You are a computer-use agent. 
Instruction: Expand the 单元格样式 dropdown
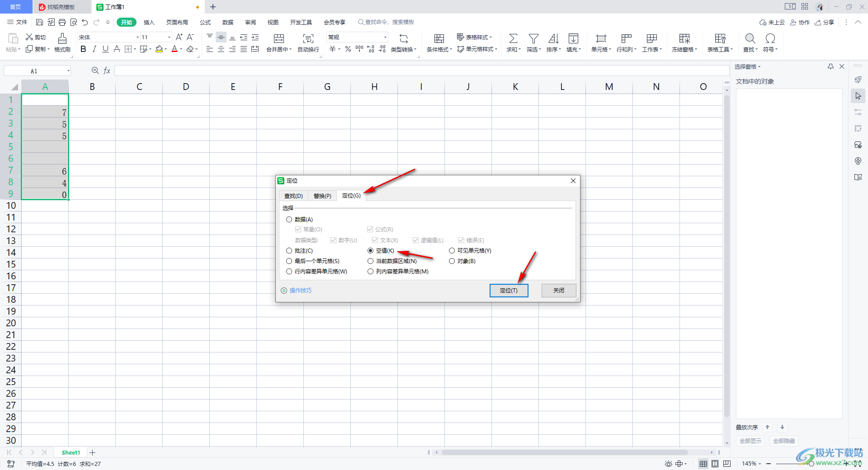496,49
